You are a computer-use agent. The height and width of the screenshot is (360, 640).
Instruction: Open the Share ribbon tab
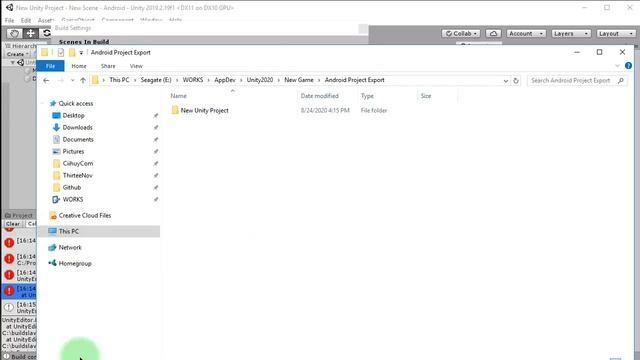108,66
